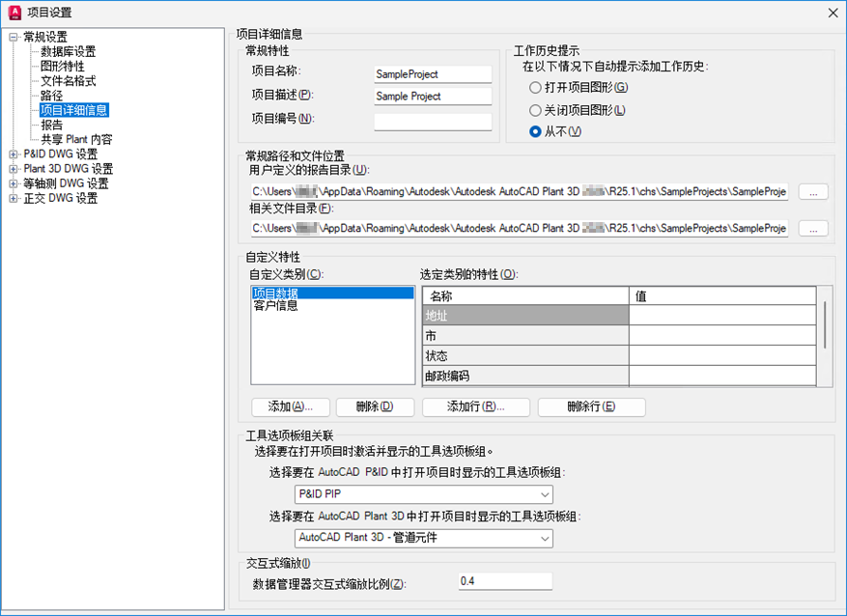Image resolution: width=847 pixels, height=616 pixels.
Task: Select 路径 in the tree
Action: pos(52,96)
